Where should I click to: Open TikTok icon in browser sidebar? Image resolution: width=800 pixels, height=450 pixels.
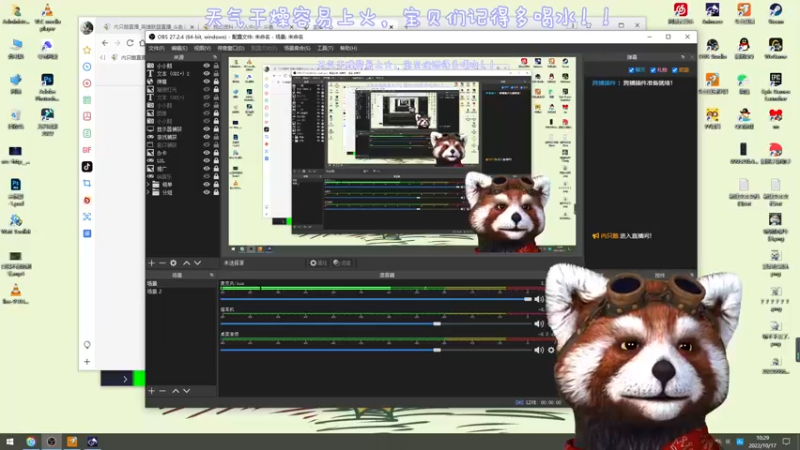pos(87,167)
